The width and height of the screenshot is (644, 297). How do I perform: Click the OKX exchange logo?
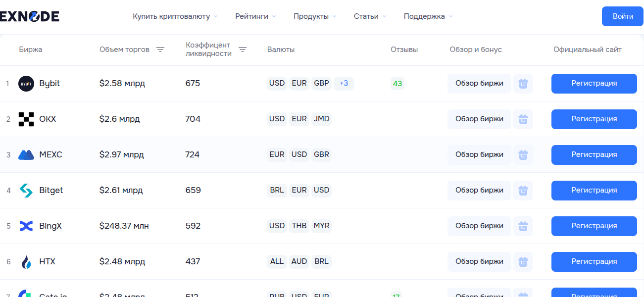26,119
